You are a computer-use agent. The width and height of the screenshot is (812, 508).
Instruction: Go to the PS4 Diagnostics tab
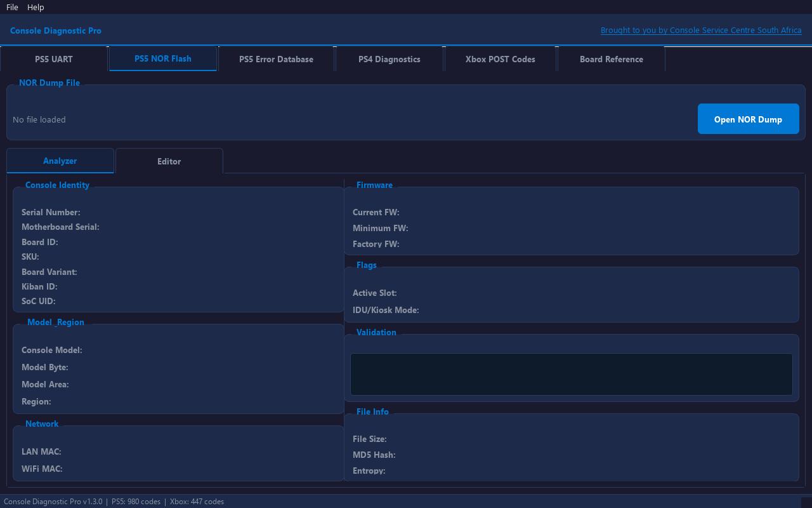coord(390,59)
